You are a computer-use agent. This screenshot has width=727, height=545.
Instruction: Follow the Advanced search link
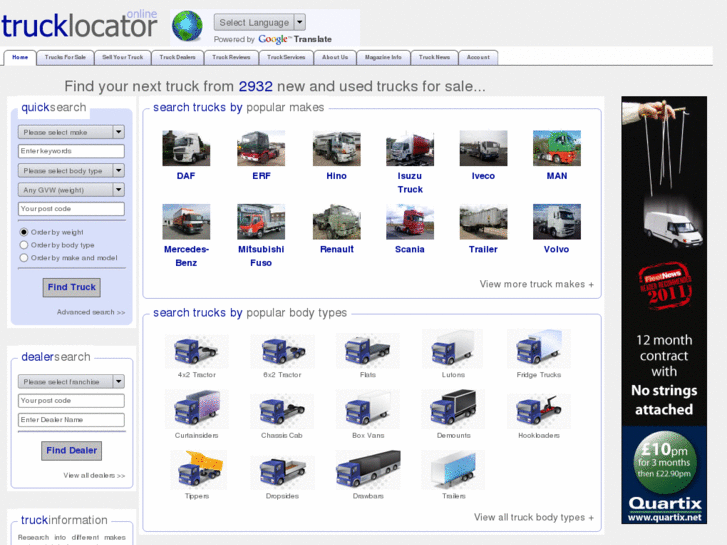coord(91,312)
